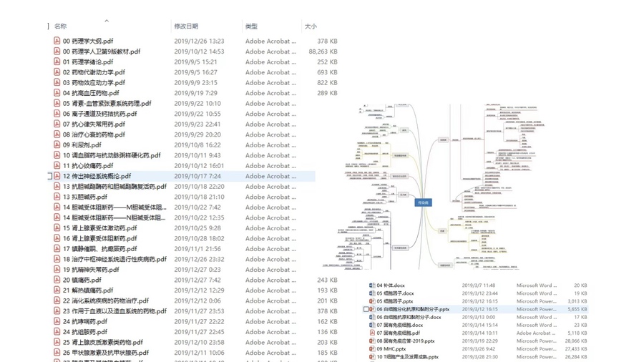Toggle the select-all checkbox left of 名称 header
The image size is (644, 362).
pyautogui.click(x=49, y=26)
